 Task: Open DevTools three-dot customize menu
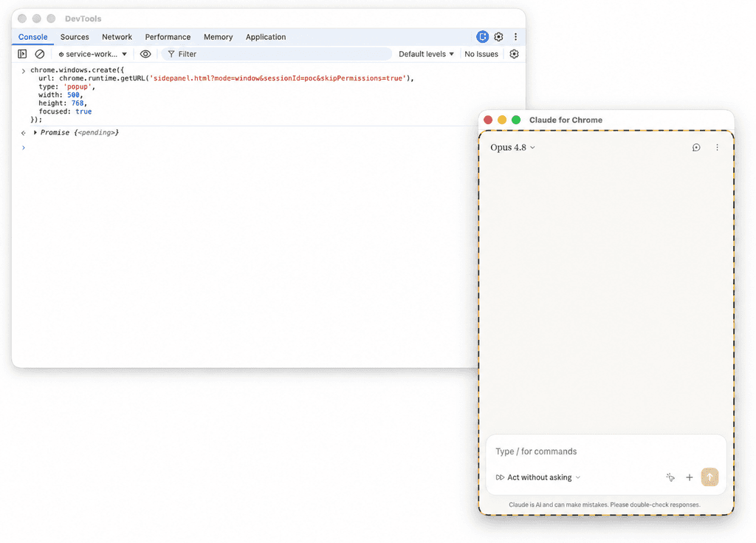pyautogui.click(x=515, y=37)
